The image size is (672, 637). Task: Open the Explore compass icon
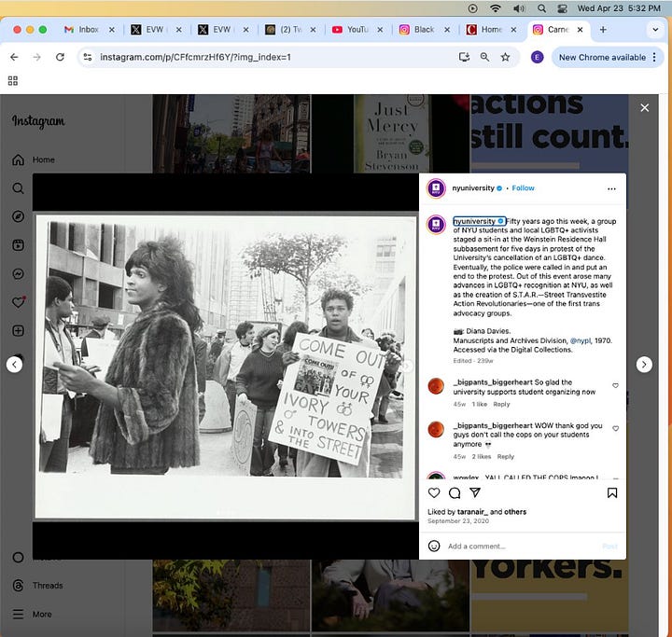pyautogui.click(x=18, y=216)
